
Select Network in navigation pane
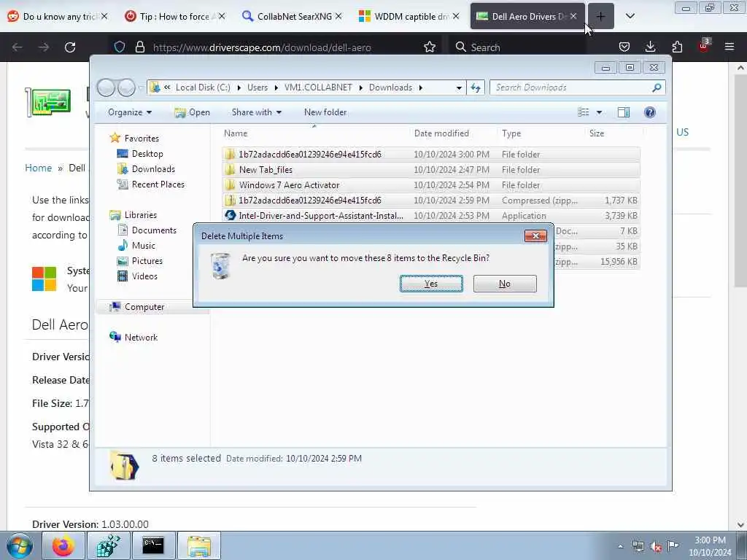click(x=141, y=338)
